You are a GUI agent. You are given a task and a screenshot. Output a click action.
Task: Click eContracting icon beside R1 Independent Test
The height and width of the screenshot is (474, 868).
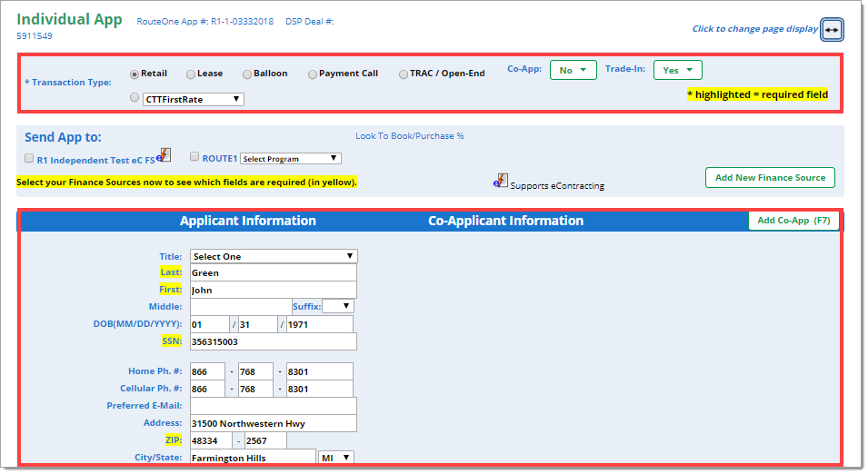point(164,154)
